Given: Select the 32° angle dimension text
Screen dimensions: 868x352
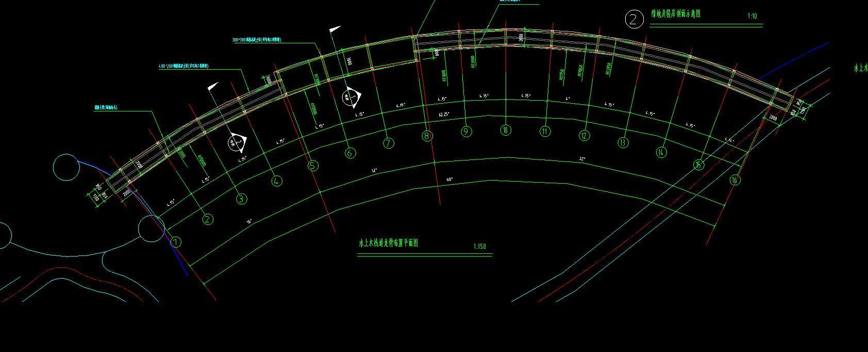Looking at the screenshot, I should [x=583, y=159].
